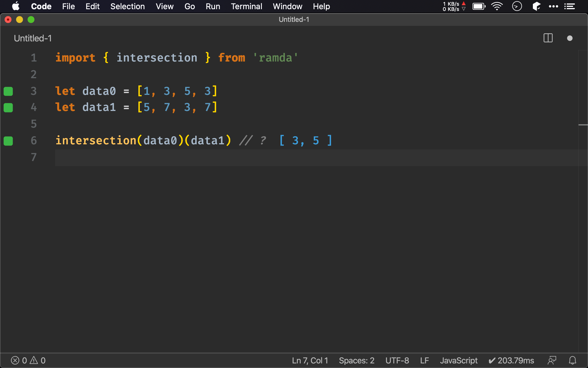588x368 pixels.
Task: Click the 'Ln 7, Col 1' status item
Action: point(310,361)
